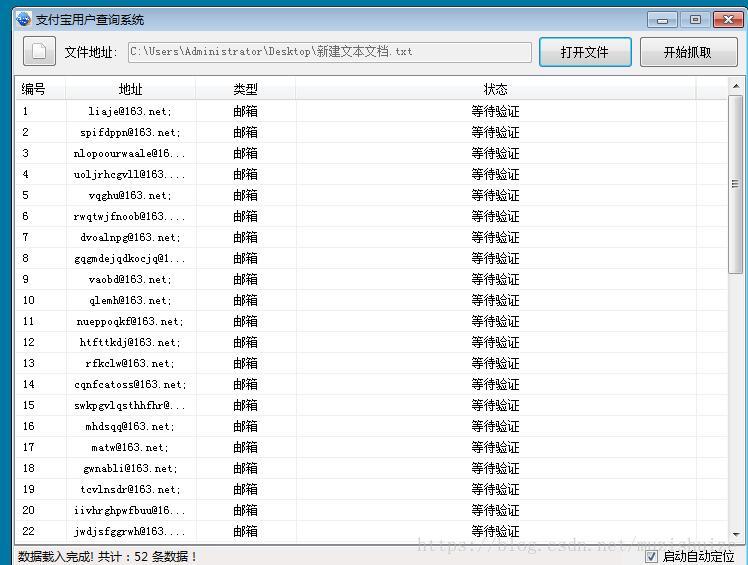Select row liaje@163.net

point(372,111)
